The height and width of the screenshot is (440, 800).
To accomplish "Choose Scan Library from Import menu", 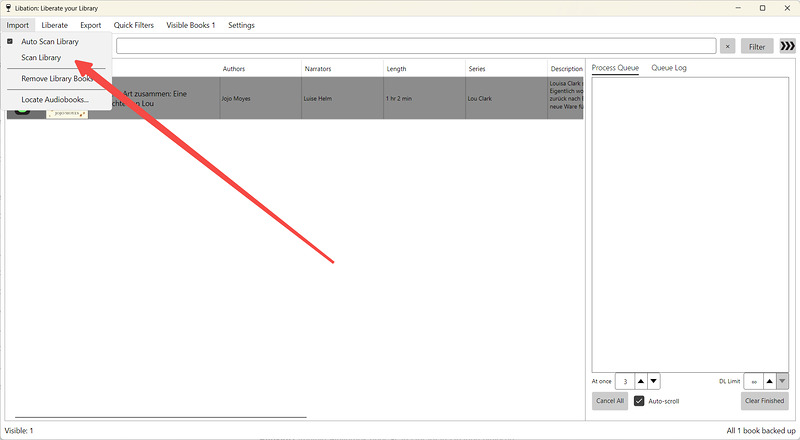I will coord(41,58).
